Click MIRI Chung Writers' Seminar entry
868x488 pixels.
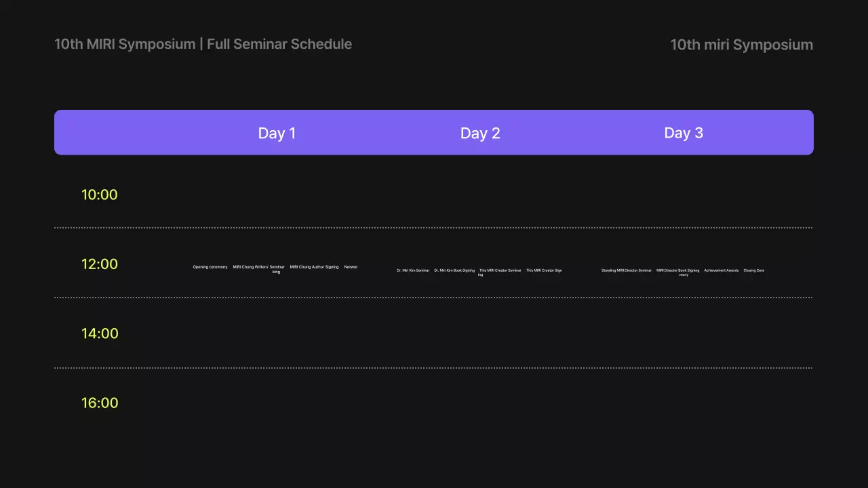point(258,267)
